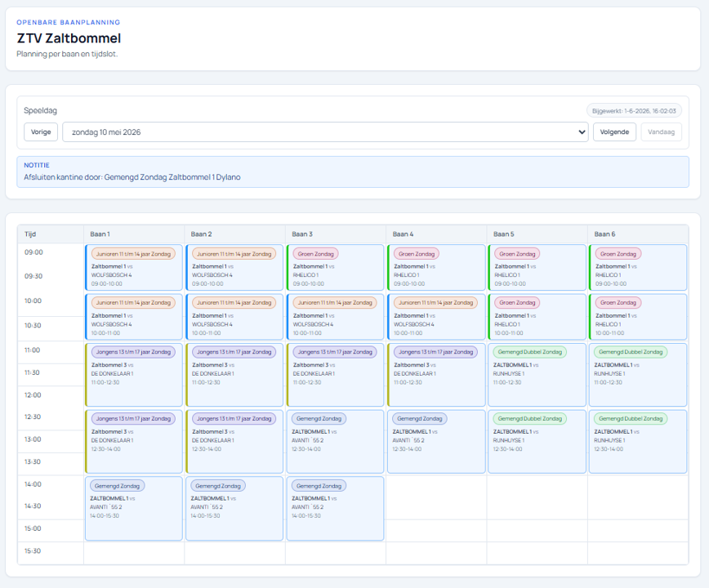This screenshot has width=709, height=588.
Task: Select Baan 2 Jongens match at 12:30-14:00
Action: [x=234, y=442]
